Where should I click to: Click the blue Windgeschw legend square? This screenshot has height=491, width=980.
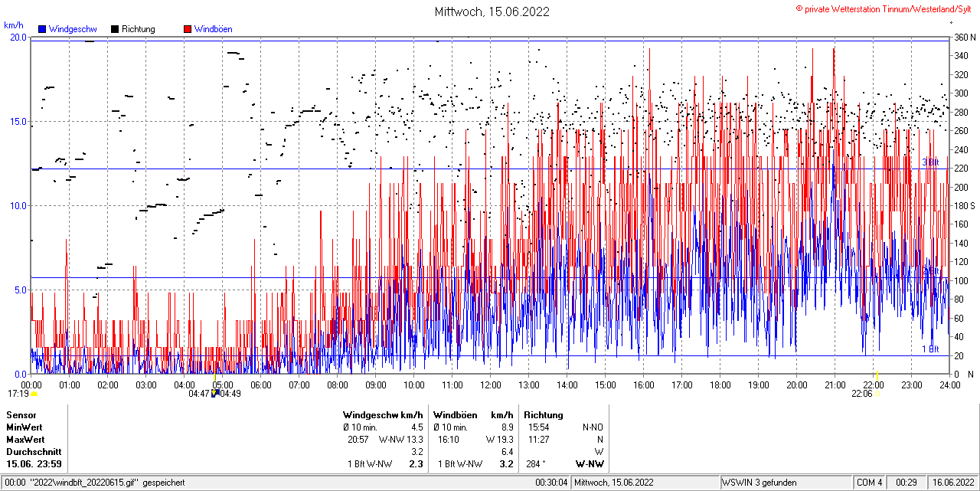42,29
